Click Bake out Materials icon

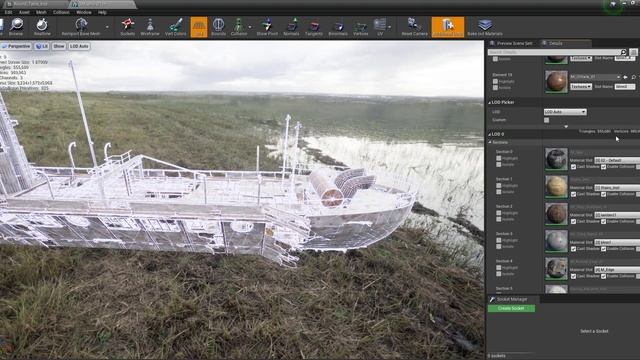(485, 27)
